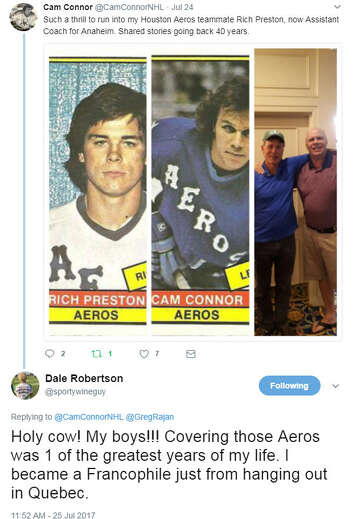
Task: Click Dale Robertson display name
Action: tap(84, 378)
